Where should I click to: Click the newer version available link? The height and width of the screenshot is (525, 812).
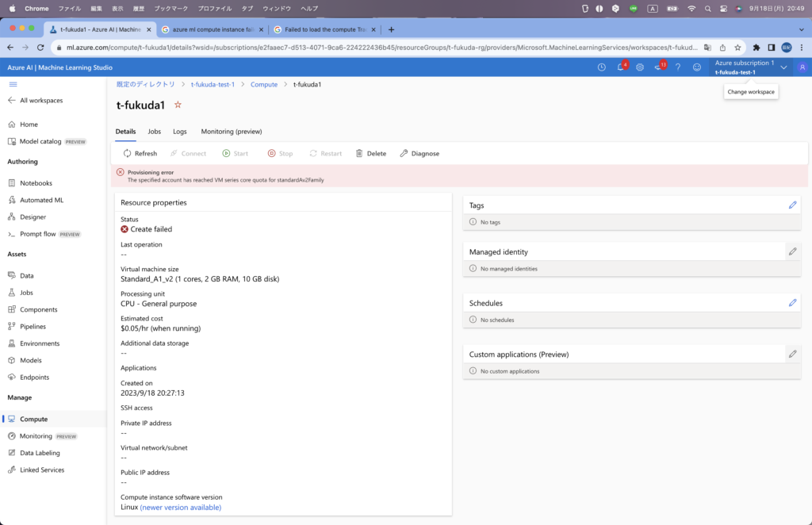[181, 507]
